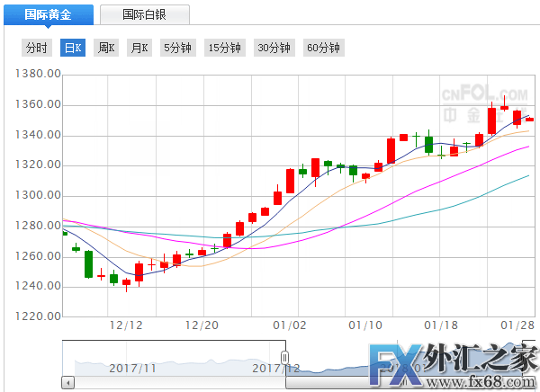Click the tall green candlestick near 1260
The width and height of the screenshot is (540, 392).
(89, 264)
